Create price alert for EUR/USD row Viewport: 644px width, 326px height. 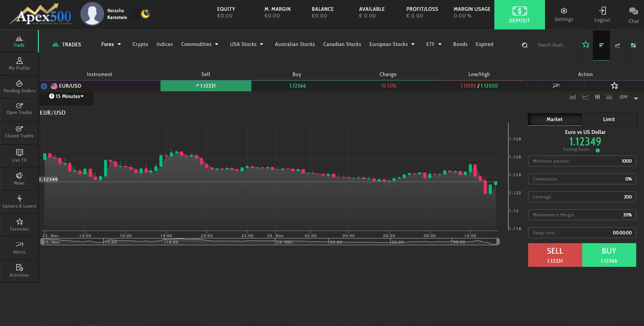[556, 86]
